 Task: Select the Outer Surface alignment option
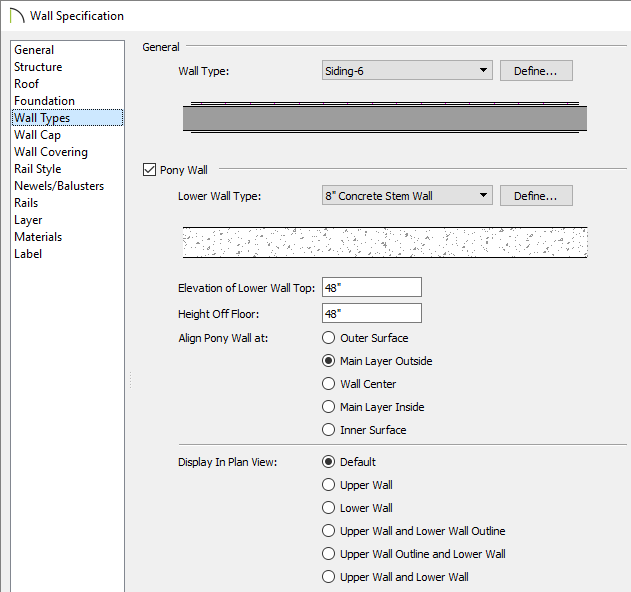(329, 338)
